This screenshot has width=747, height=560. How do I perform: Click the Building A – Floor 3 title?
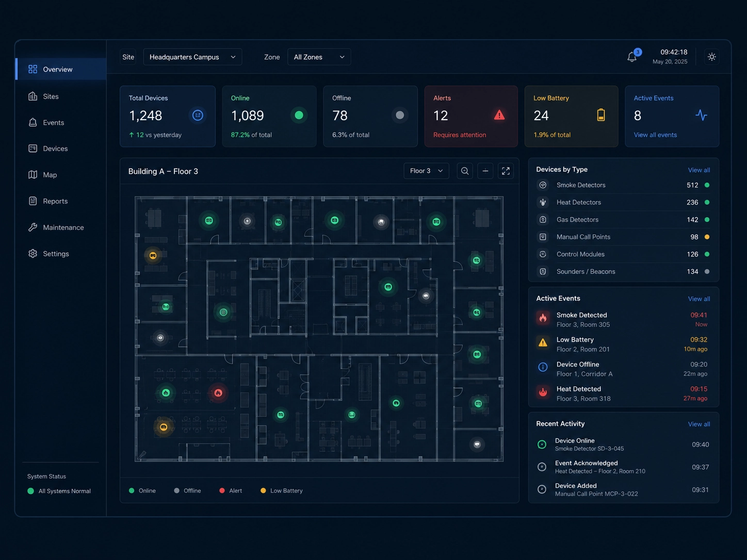(x=163, y=171)
